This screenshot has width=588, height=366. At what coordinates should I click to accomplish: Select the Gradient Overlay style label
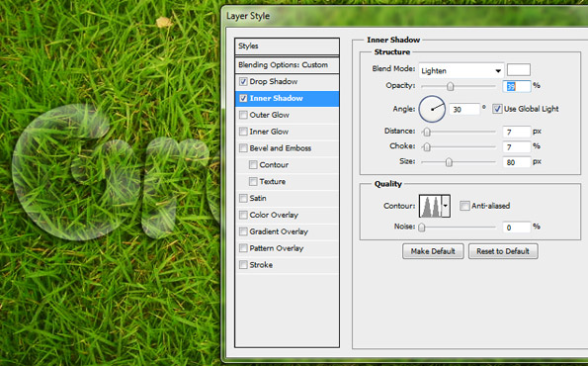(x=279, y=231)
